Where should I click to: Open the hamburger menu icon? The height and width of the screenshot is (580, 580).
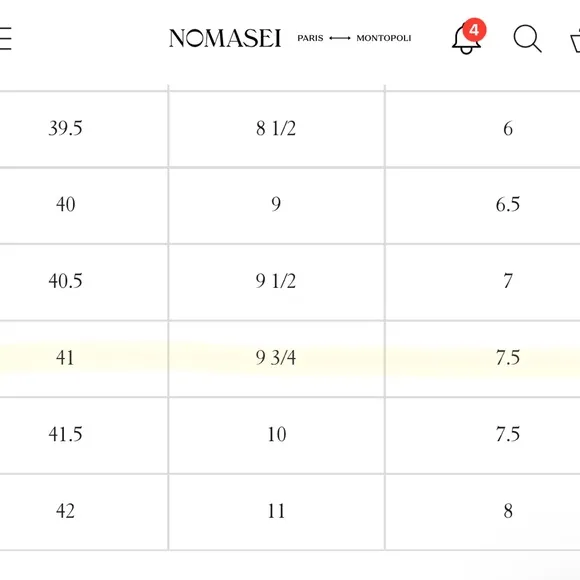(x=5, y=38)
